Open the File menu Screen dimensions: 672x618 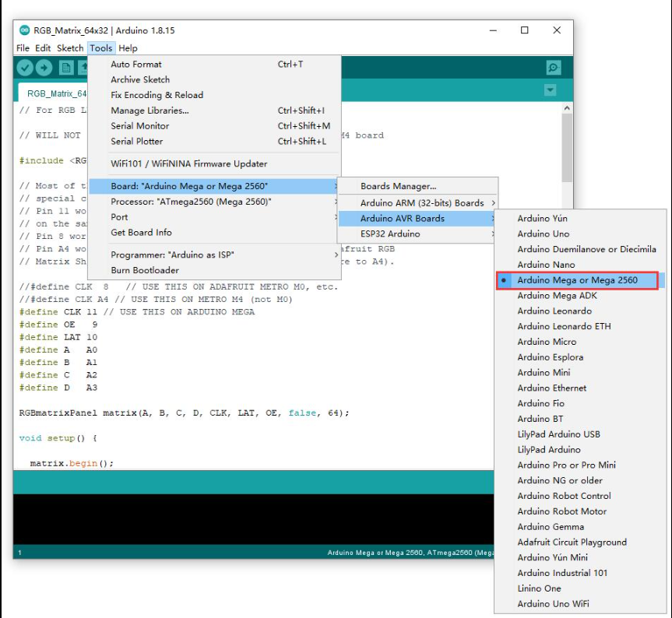coord(23,48)
